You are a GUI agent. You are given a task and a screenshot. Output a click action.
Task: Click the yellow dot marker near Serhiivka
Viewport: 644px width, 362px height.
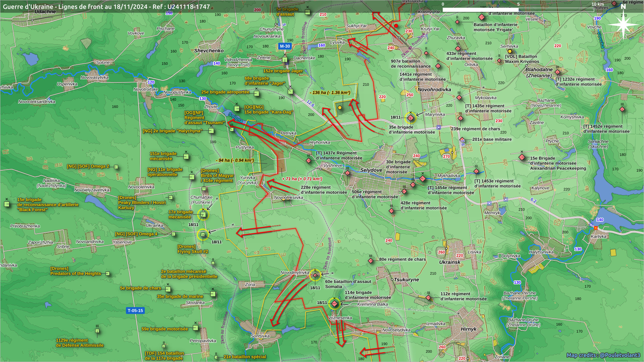point(510,51)
